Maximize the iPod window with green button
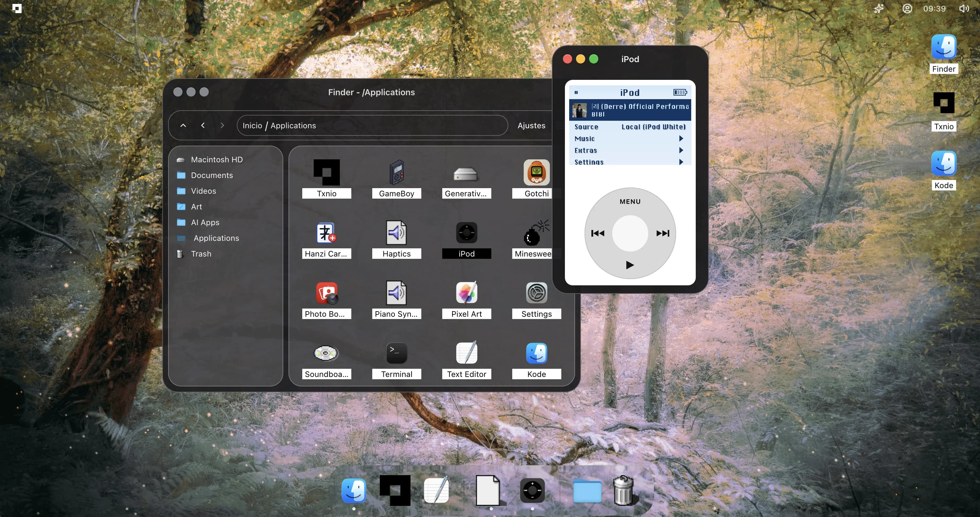980x517 pixels. click(x=593, y=59)
